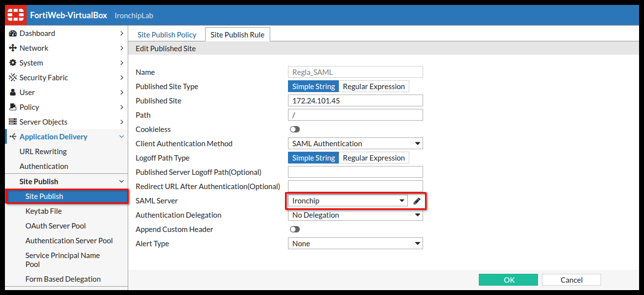
Task: Click the Server Objects icon
Action: click(x=13, y=122)
